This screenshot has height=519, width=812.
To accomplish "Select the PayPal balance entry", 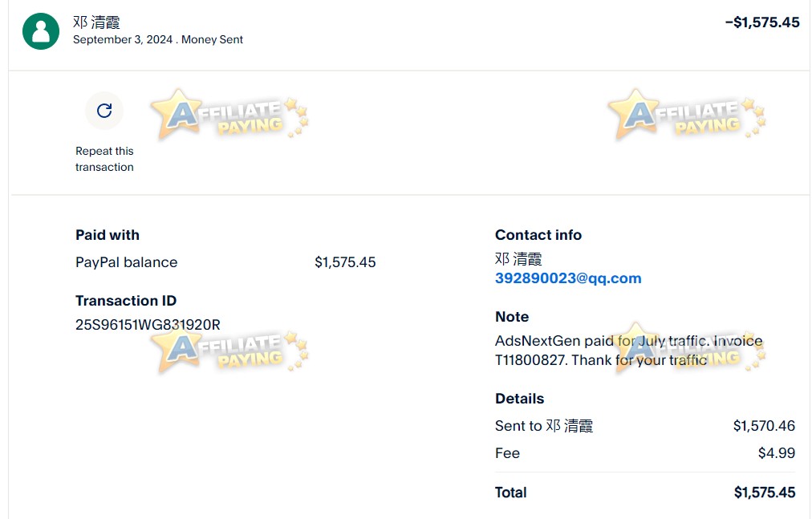I will [126, 262].
